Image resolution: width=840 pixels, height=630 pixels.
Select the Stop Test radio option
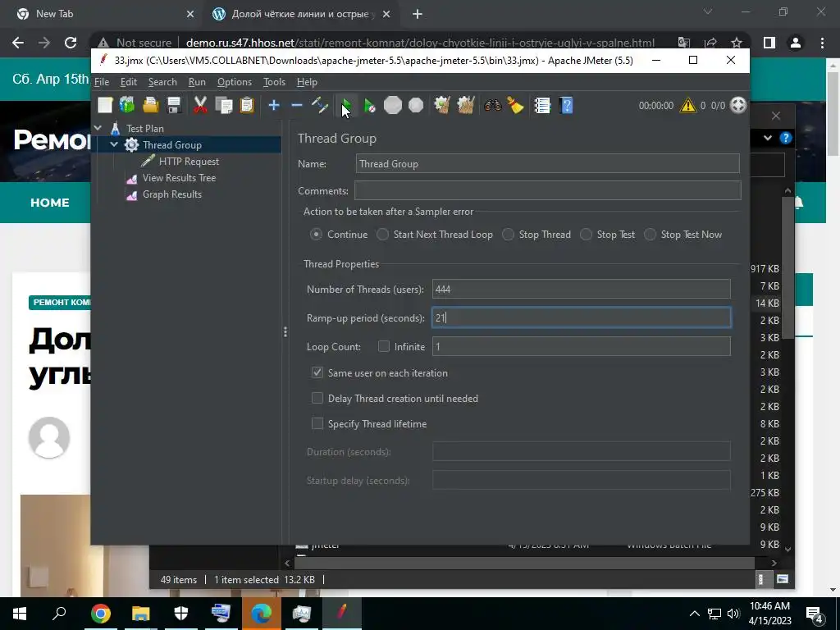[x=586, y=235]
